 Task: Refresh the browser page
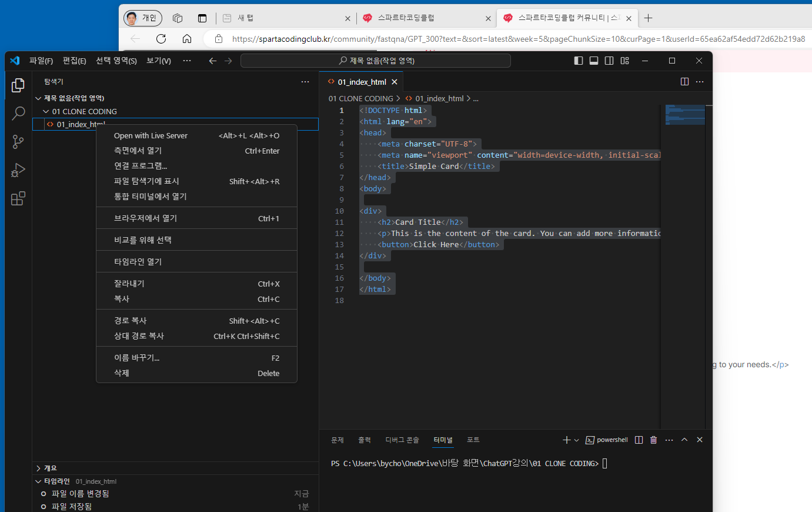pos(161,39)
